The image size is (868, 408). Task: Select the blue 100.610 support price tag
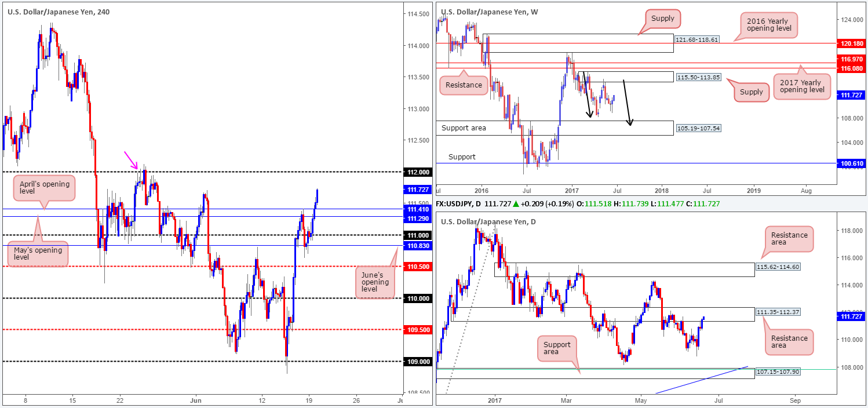coord(852,165)
